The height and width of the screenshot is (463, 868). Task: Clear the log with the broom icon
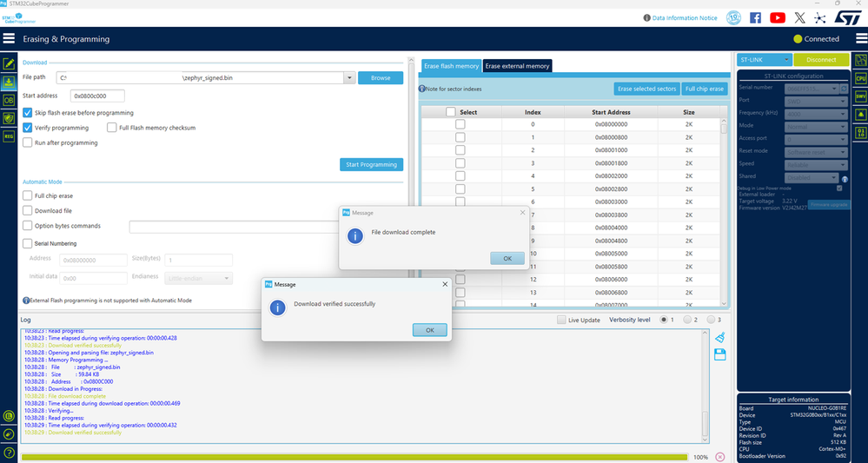[719, 337]
